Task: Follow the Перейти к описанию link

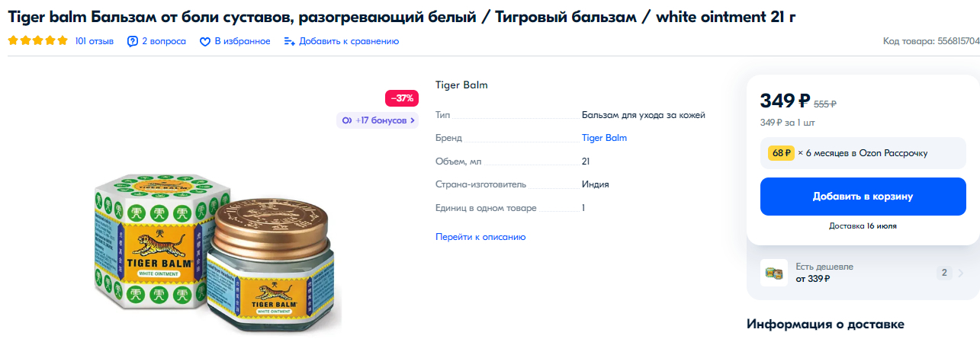Action: 480,237
